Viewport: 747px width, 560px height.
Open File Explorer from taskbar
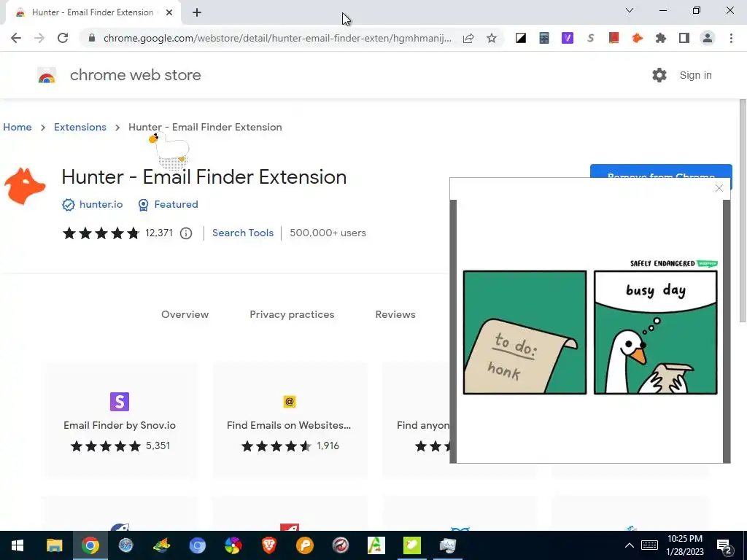[x=54, y=545]
